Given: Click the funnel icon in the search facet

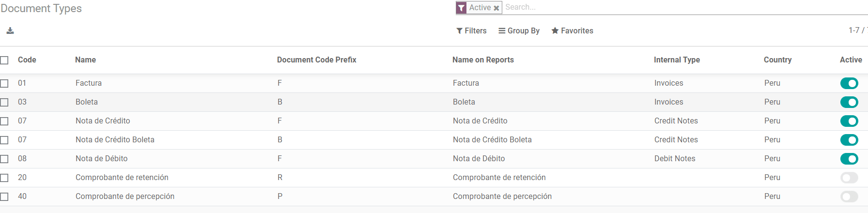Looking at the screenshot, I should (x=461, y=8).
